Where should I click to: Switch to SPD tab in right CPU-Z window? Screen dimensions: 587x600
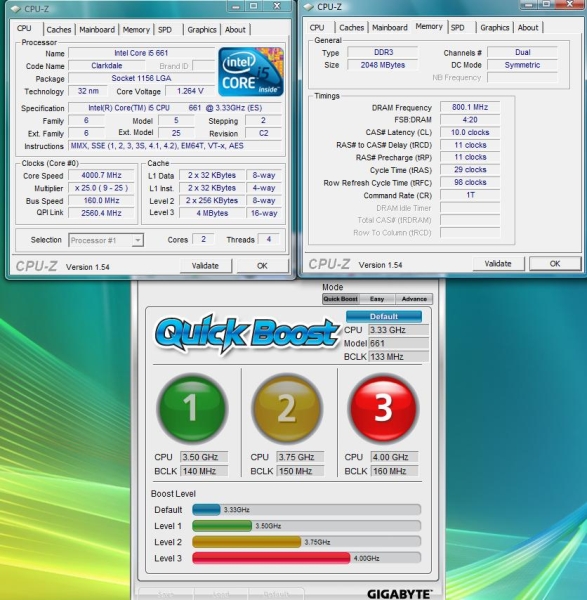pyautogui.click(x=457, y=28)
